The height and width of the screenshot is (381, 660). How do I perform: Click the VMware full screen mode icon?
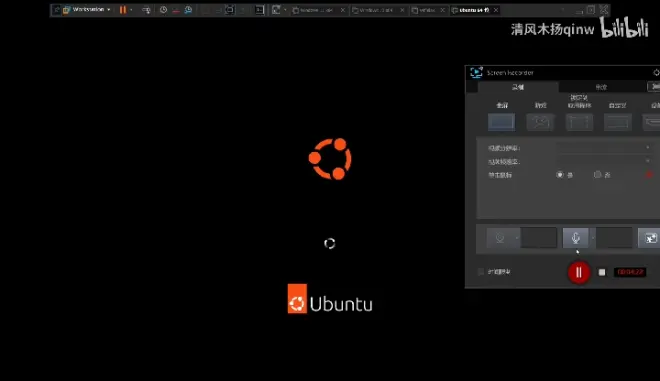click(x=229, y=10)
